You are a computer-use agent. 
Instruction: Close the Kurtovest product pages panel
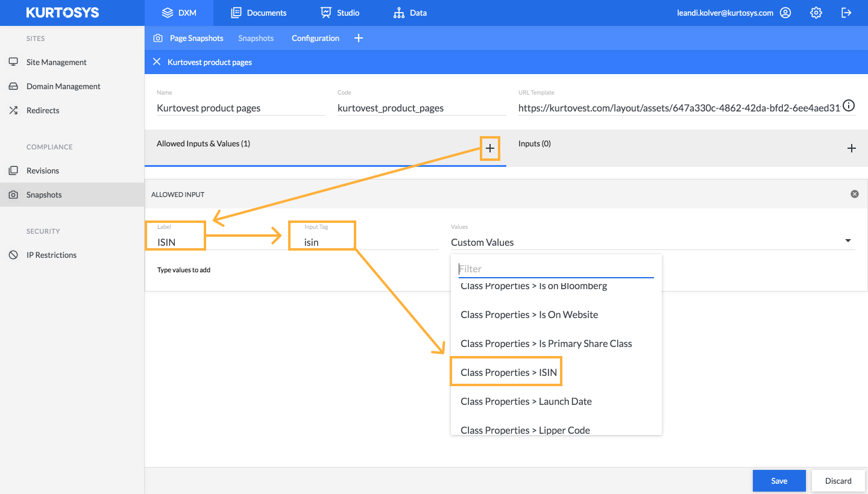pos(157,62)
